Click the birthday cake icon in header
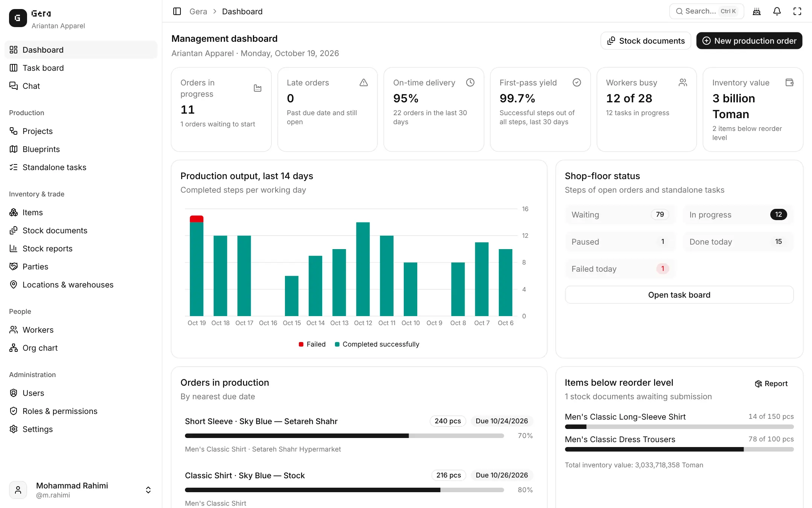The width and height of the screenshot is (812, 508). coord(757,11)
